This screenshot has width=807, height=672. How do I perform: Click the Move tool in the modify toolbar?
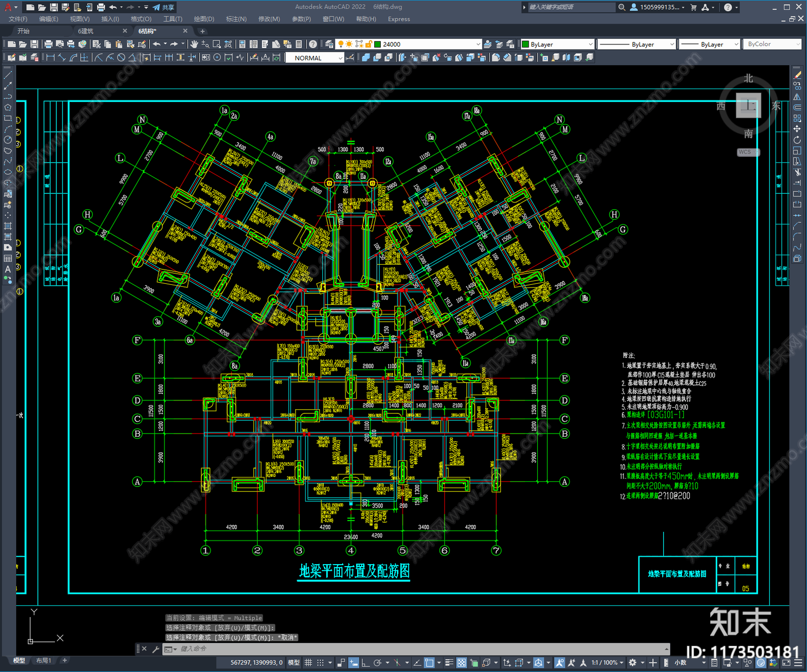point(797,129)
